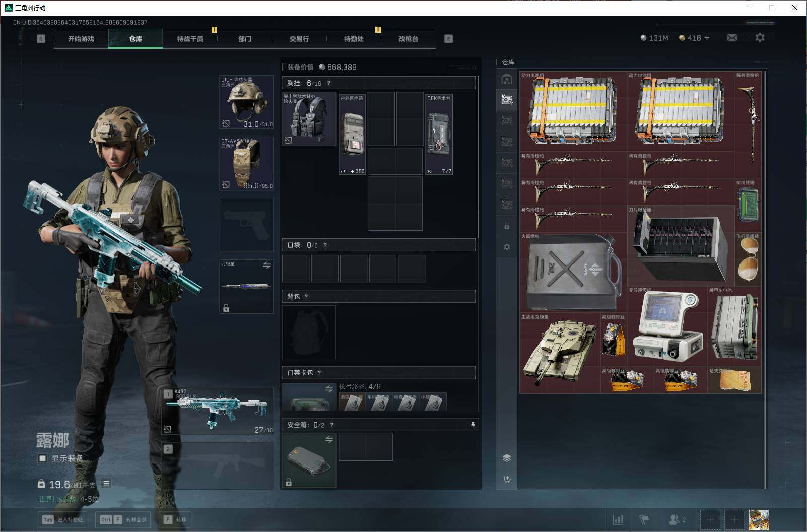Click the empty weapon slot numbered 2
The width and height of the screenshot is (807, 532).
tap(217, 465)
